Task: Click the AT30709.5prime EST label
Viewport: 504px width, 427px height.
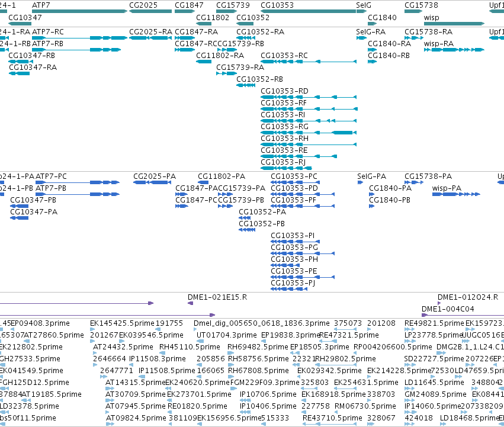Action: tap(136, 394)
